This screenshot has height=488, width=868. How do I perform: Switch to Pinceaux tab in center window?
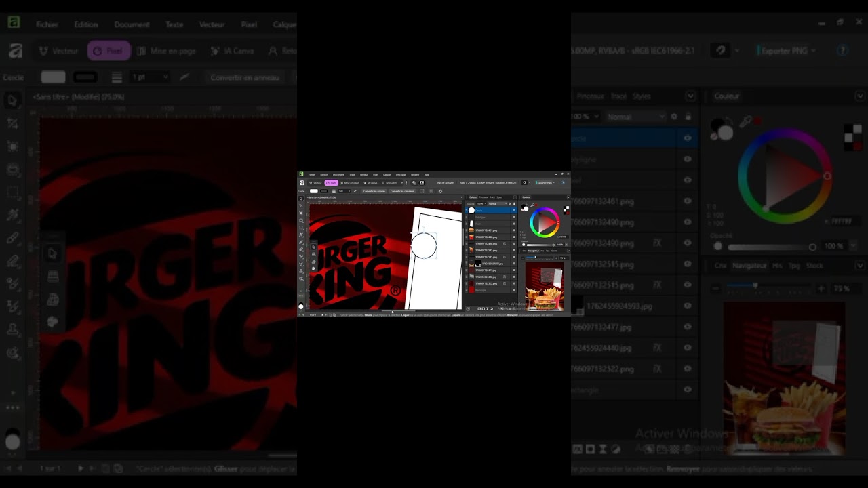484,197
